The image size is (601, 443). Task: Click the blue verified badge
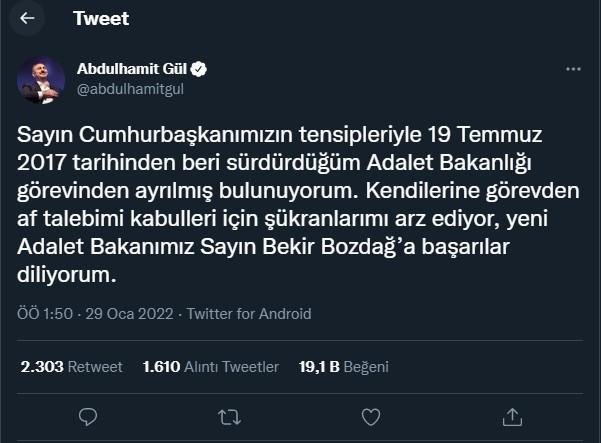click(200, 69)
